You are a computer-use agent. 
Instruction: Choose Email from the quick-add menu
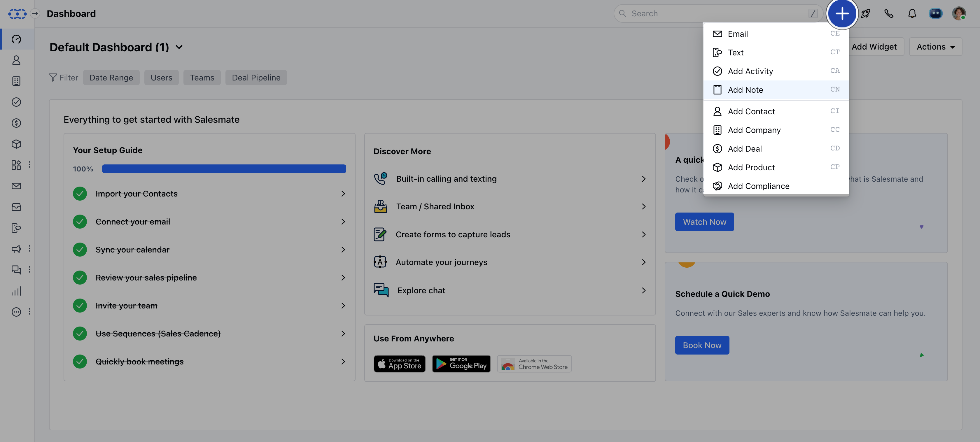776,34
